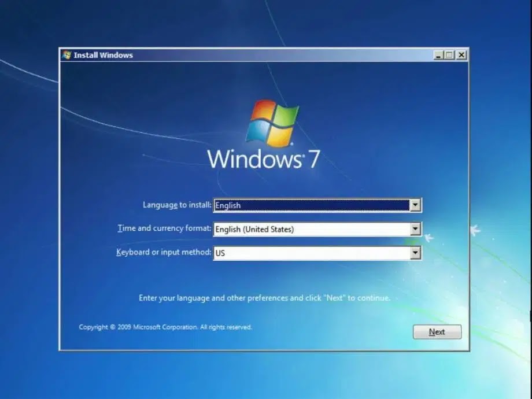Image resolution: width=532 pixels, height=399 pixels.
Task: Click the Next button
Action: [x=437, y=332]
